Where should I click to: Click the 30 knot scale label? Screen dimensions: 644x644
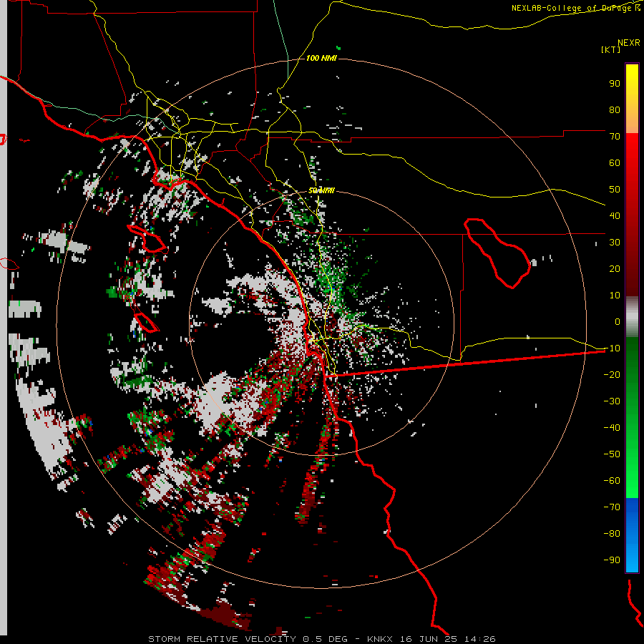tap(615, 243)
